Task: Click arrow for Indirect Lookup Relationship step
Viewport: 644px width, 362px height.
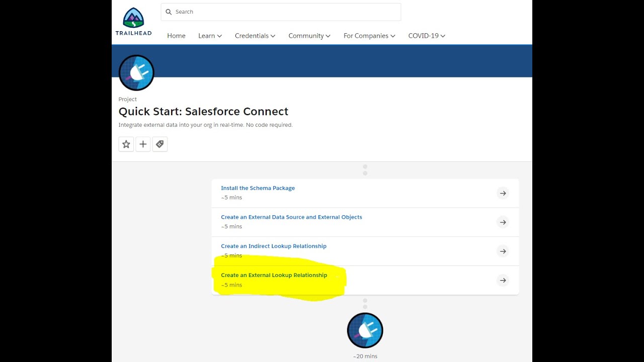Action: [503, 251]
